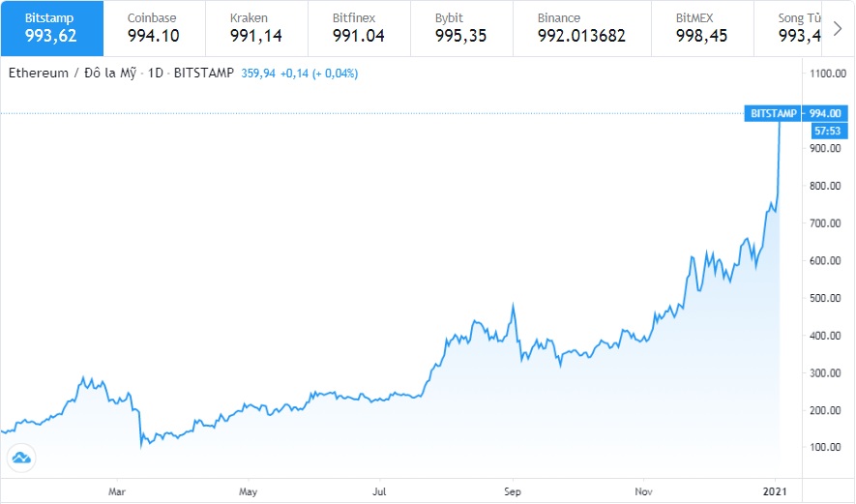The image size is (856, 504).
Task: Select the BitMEX exchange tab
Action: tap(702, 28)
